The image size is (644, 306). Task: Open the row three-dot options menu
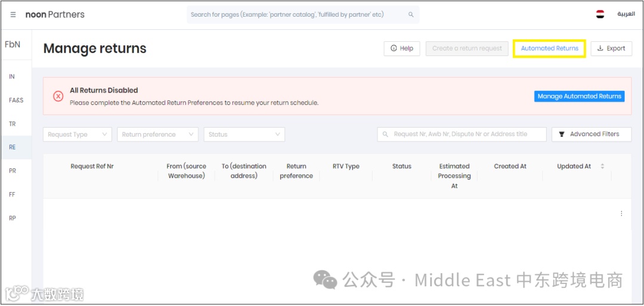coord(621,214)
